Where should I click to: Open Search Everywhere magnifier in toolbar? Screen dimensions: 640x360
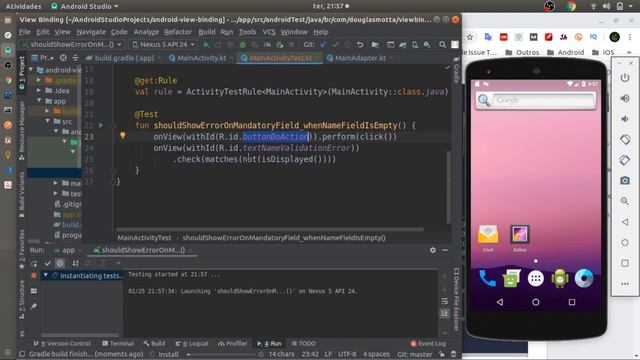point(442,44)
